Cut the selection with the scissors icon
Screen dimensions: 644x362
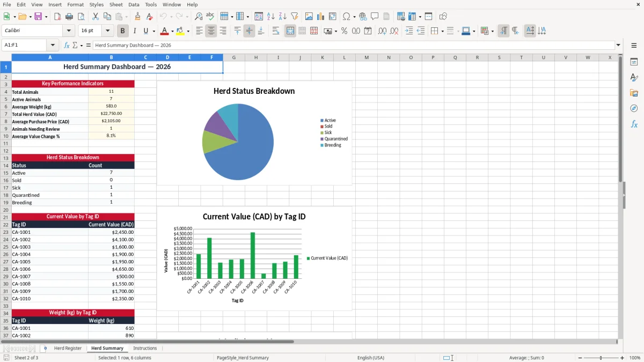coord(96,17)
